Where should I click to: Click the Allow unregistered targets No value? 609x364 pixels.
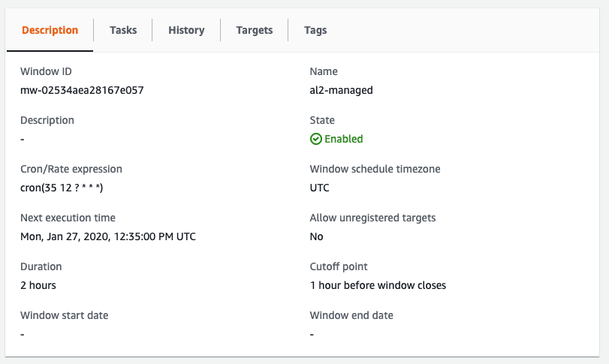click(x=317, y=236)
